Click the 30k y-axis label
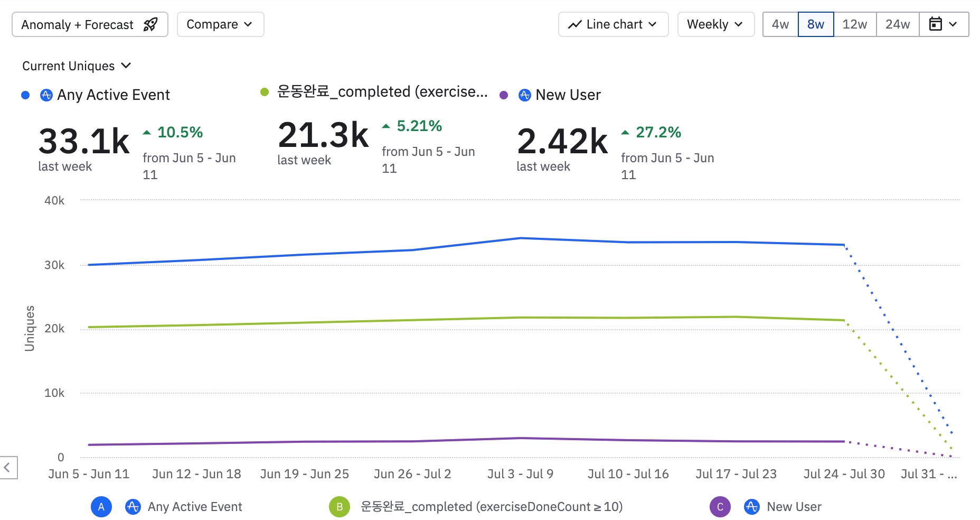Viewport: 980px width, 520px height. coord(54,265)
